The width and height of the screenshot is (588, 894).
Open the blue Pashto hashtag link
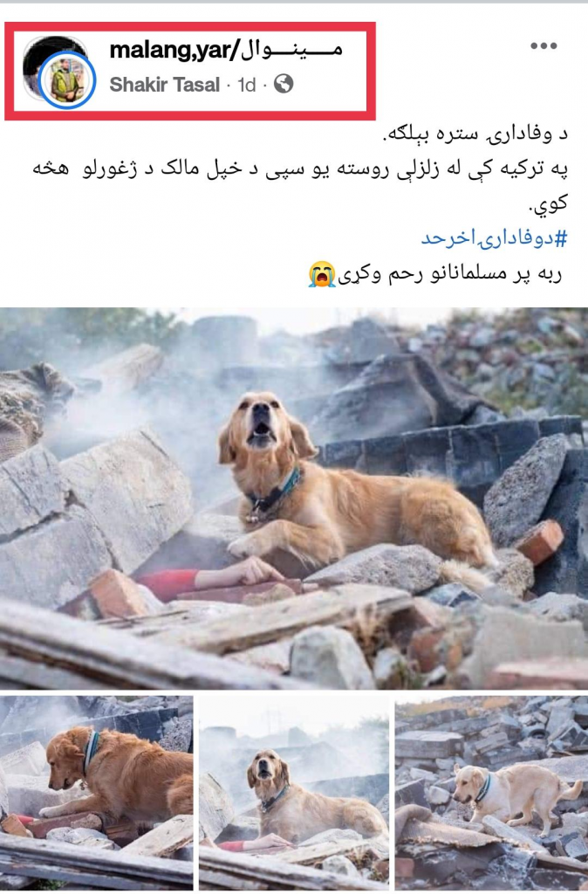[x=494, y=237]
